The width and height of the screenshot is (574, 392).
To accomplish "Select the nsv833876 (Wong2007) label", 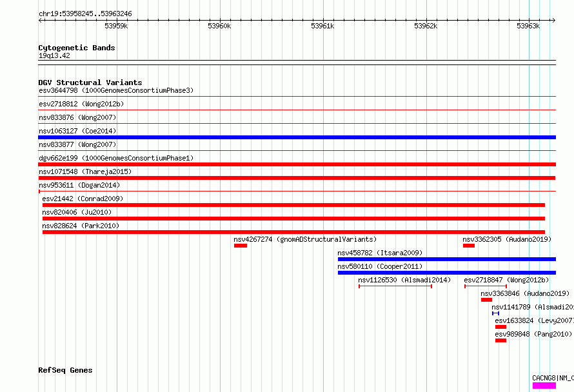I will tap(77, 117).
